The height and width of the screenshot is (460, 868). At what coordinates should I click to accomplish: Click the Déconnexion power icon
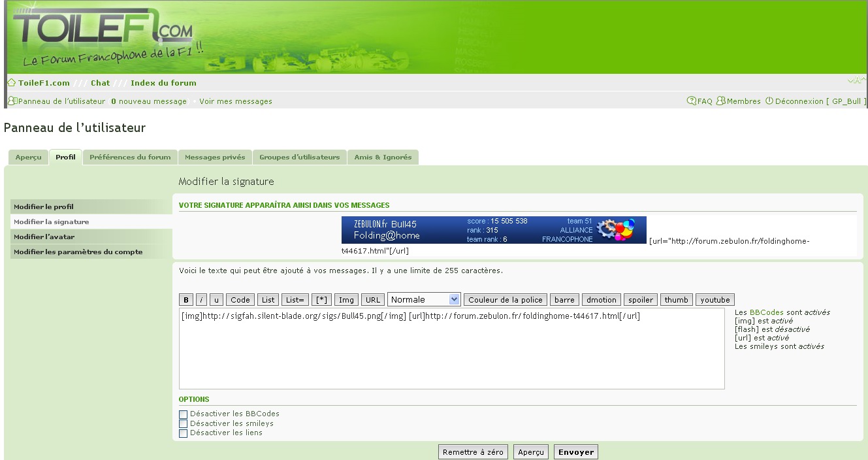coord(769,101)
